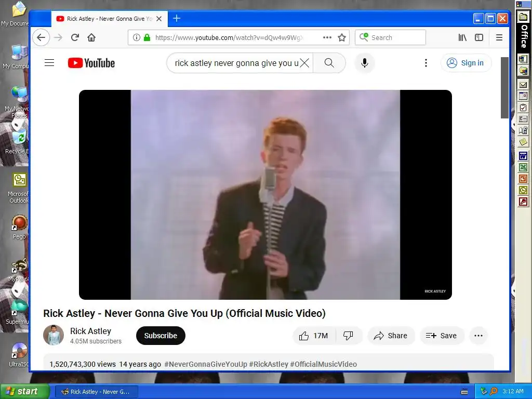This screenshot has width=532, height=399.
Task: Click the video title text
Action: [184, 313]
